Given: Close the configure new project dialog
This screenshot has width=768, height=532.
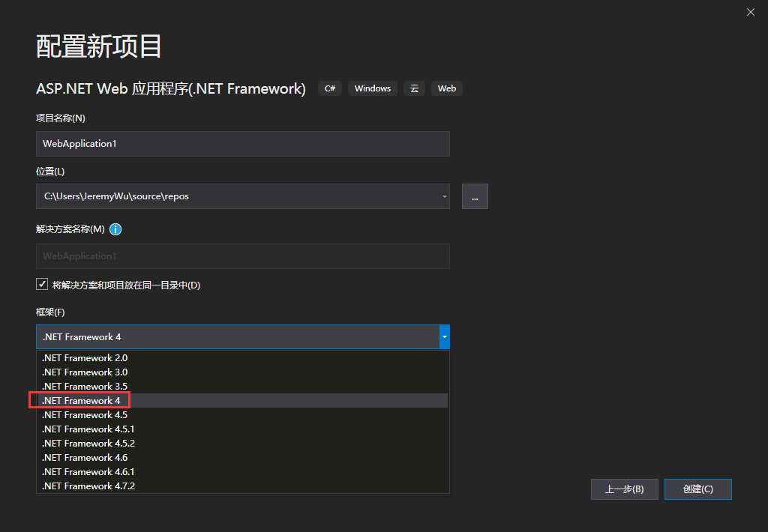Looking at the screenshot, I should pos(750,12).
